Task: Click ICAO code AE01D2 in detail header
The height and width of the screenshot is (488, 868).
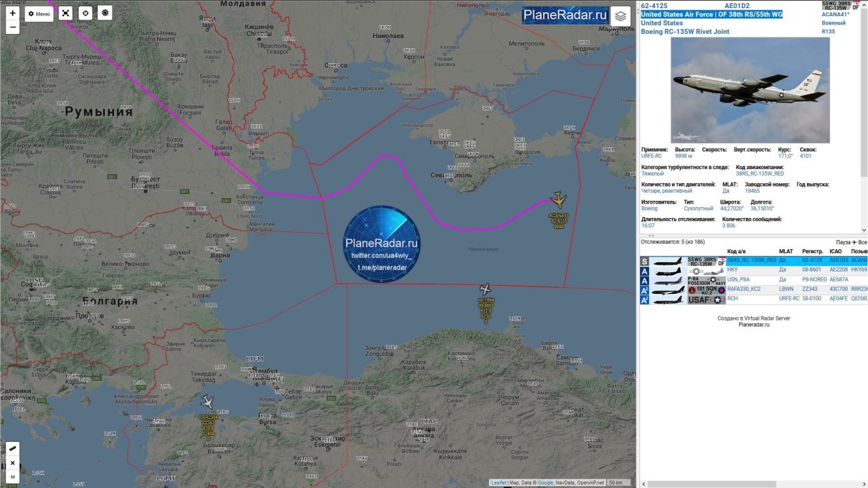Action: (x=737, y=6)
